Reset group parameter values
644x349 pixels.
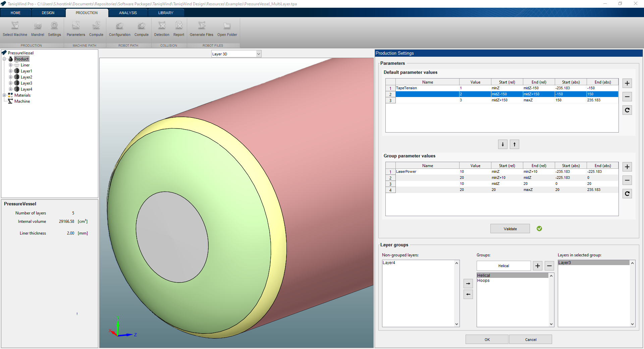pyautogui.click(x=627, y=194)
